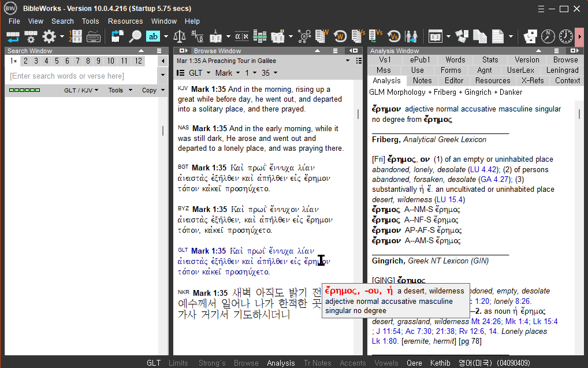Open the lambda lexicon book icon
Image resolution: width=588 pixels, height=368 pixels.
pyautogui.click(x=215, y=36)
